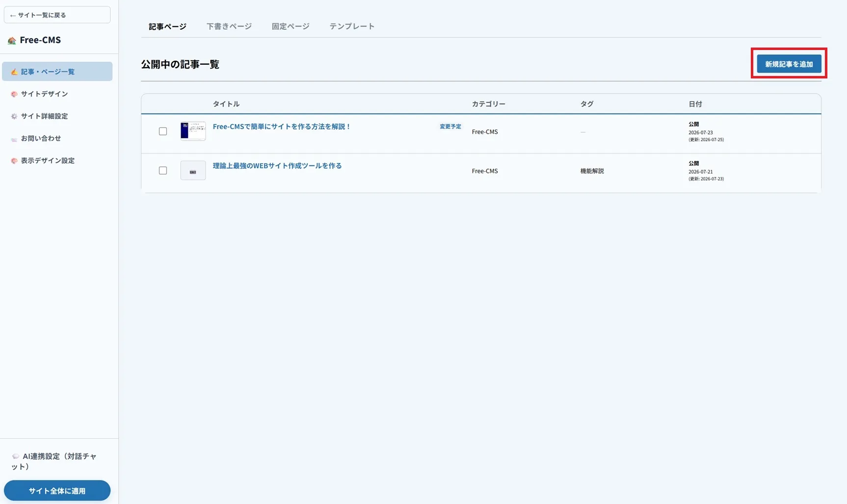Open サイトデザイン in the sidebar
847x504 pixels.
tap(57, 94)
